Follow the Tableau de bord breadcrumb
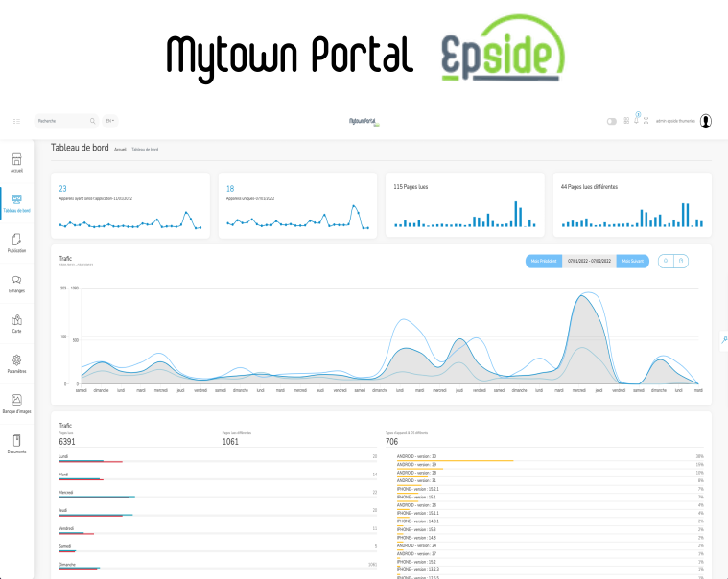Image resolution: width=728 pixels, height=579 pixels. click(x=145, y=150)
